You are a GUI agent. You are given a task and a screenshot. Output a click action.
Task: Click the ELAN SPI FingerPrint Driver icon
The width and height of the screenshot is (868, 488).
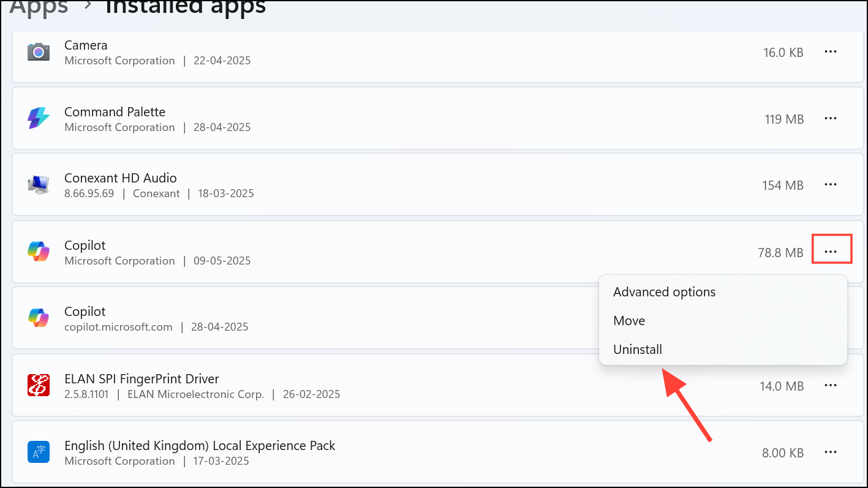click(39, 385)
